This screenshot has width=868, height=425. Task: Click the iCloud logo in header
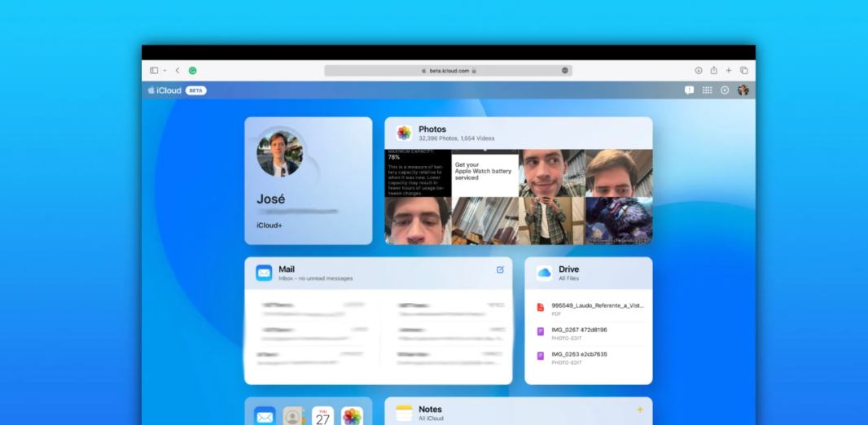164,90
